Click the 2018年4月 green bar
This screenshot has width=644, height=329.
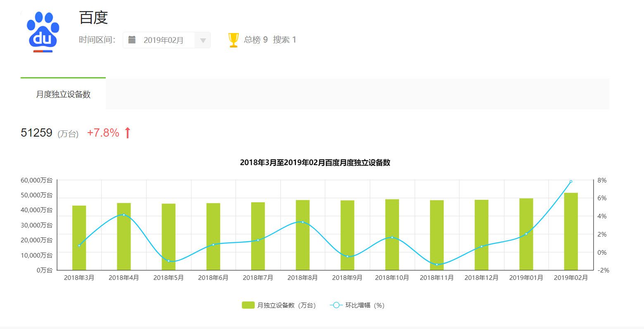[x=124, y=237]
